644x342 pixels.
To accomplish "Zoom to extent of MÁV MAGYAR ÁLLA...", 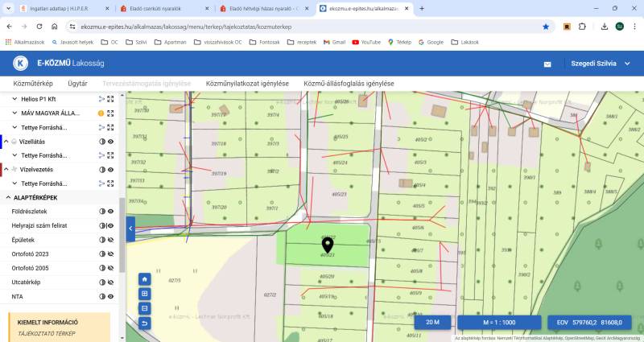I will tap(110, 113).
